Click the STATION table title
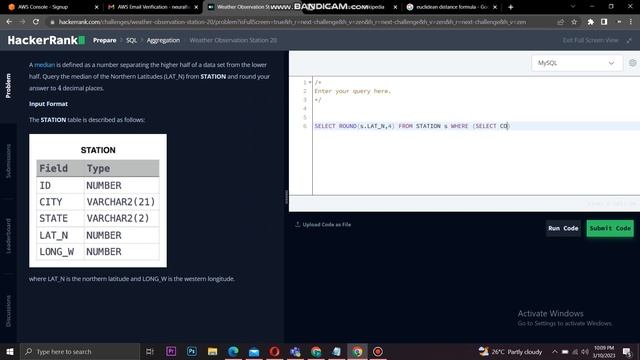 tap(98, 150)
